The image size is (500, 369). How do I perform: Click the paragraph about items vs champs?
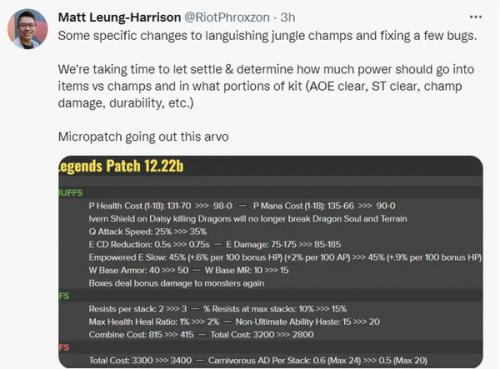266,86
